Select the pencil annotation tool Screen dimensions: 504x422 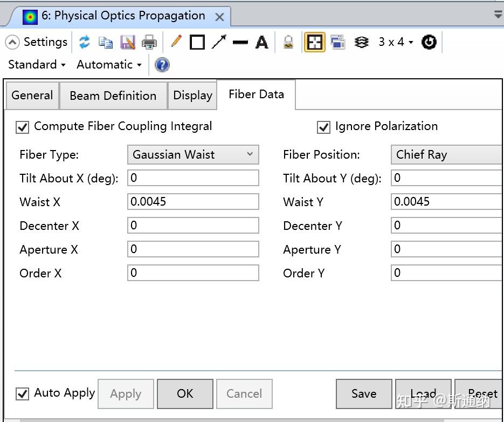[176, 42]
